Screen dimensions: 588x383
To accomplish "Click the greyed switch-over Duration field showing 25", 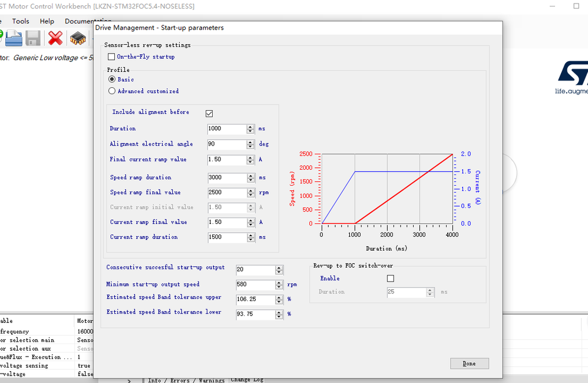I will pyautogui.click(x=407, y=292).
